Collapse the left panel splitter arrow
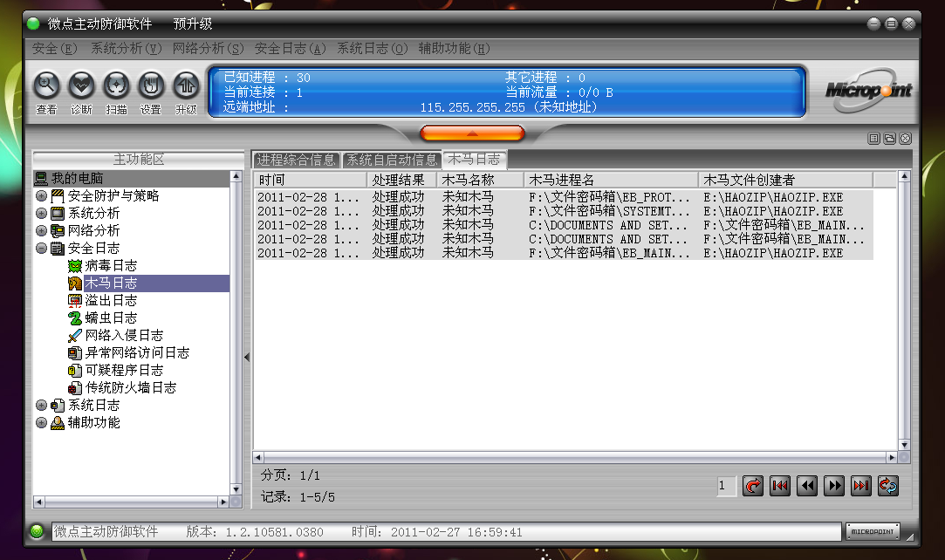Screen dimensions: 945x560 tap(247, 357)
